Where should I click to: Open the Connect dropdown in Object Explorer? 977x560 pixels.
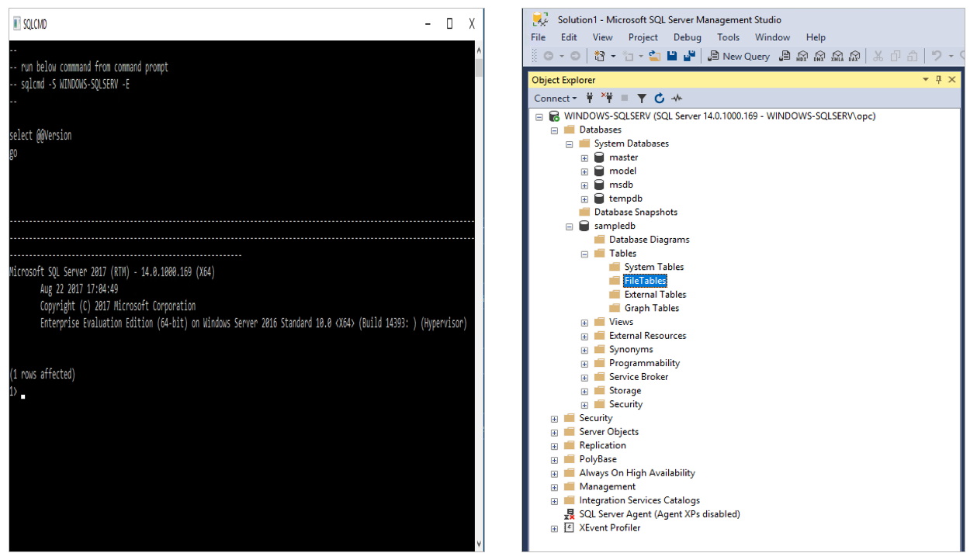pyautogui.click(x=556, y=99)
